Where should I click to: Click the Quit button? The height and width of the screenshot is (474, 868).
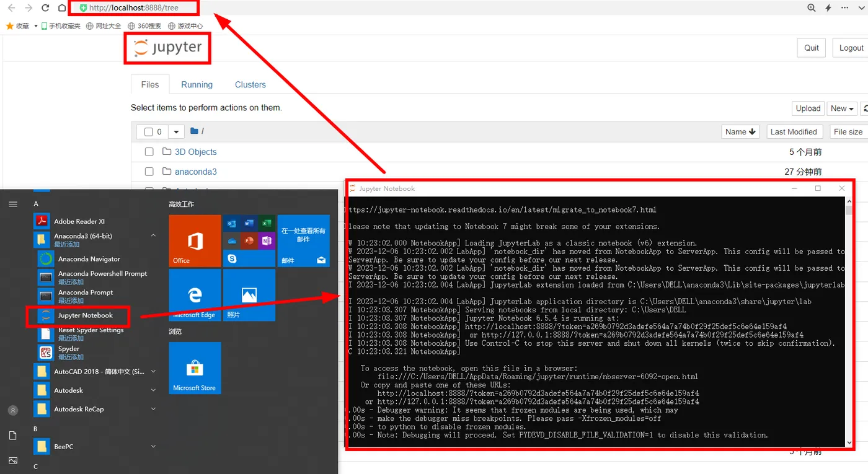(x=812, y=48)
